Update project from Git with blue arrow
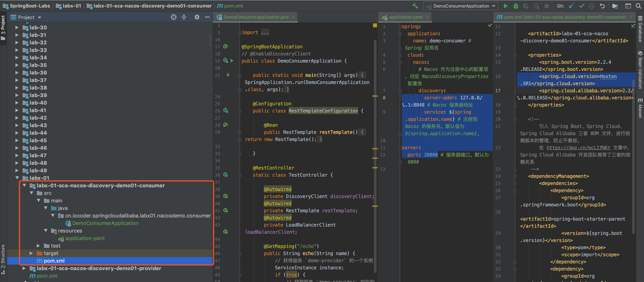 (x=571, y=6)
